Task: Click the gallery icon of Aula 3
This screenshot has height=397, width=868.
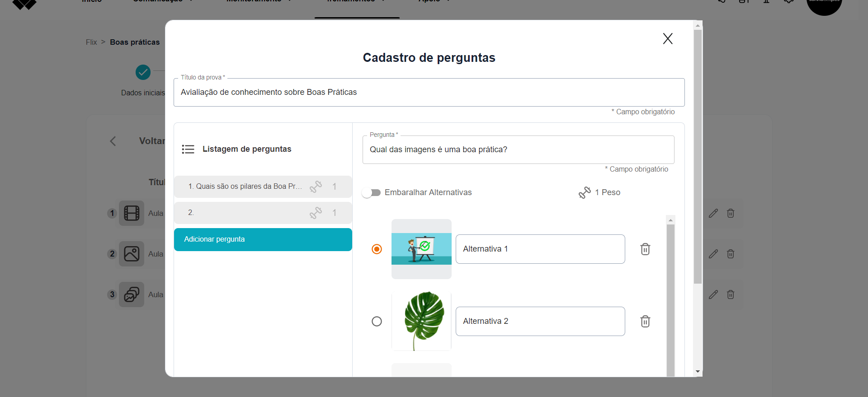Action: point(132,294)
